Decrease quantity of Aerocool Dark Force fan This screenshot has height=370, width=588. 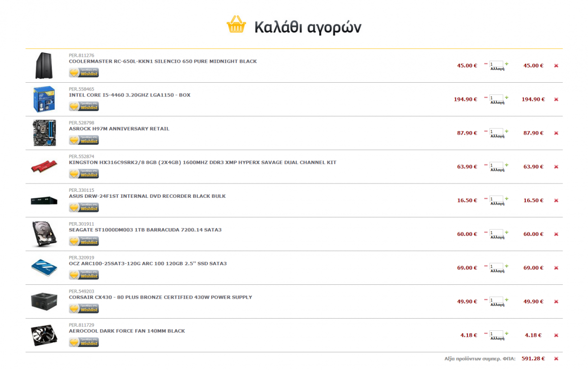pyautogui.click(x=486, y=334)
